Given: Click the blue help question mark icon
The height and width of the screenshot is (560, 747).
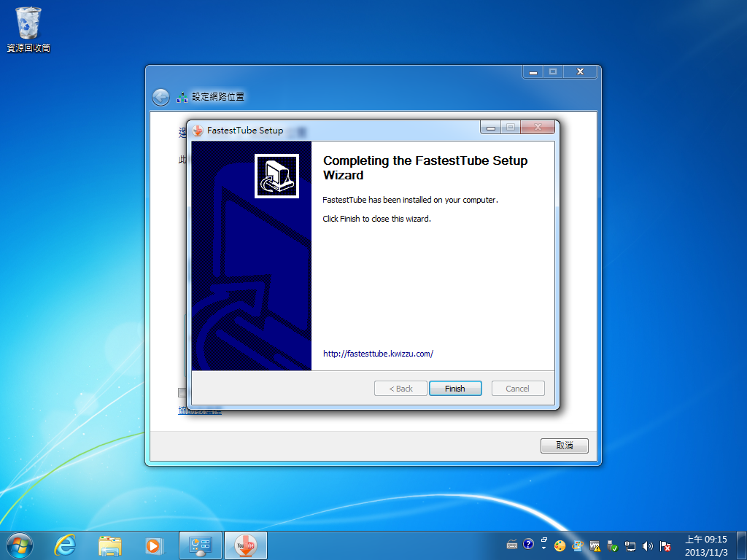Looking at the screenshot, I should coord(528,544).
